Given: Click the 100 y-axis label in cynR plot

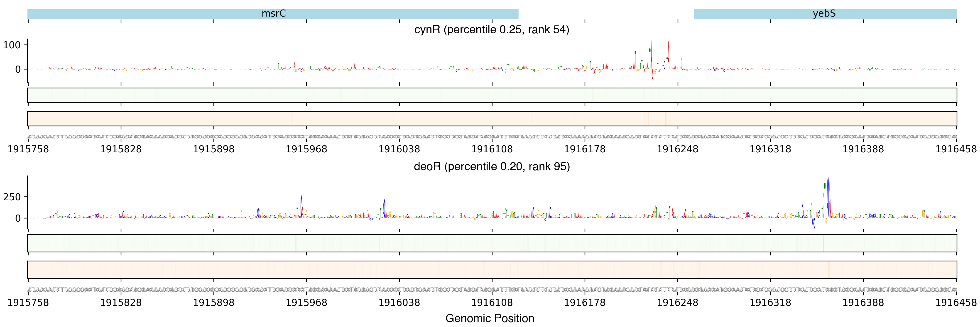Looking at the screenshot, I should point(11,45).
